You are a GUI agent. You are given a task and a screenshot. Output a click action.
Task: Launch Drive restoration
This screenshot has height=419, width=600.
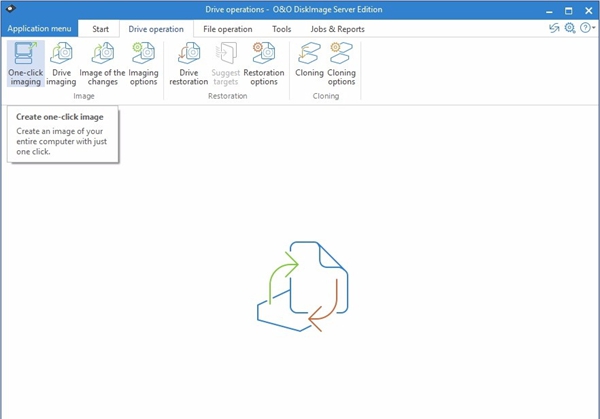(189, 64)
